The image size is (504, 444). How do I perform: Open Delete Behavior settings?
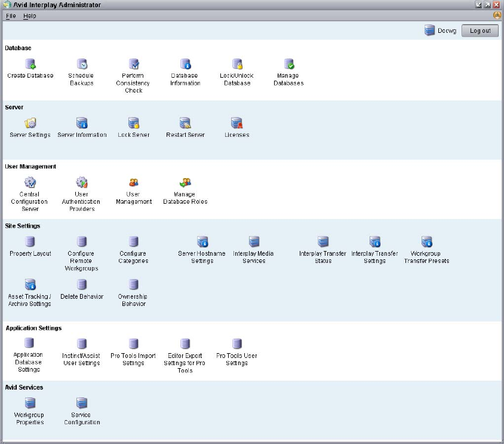point(82,284)
